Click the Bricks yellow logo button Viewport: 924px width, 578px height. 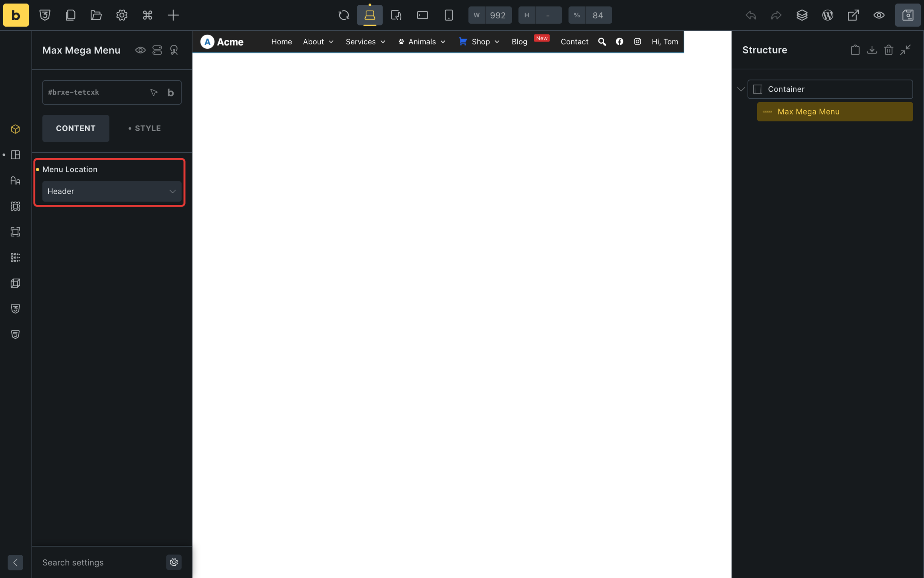(x=16, y=15)
